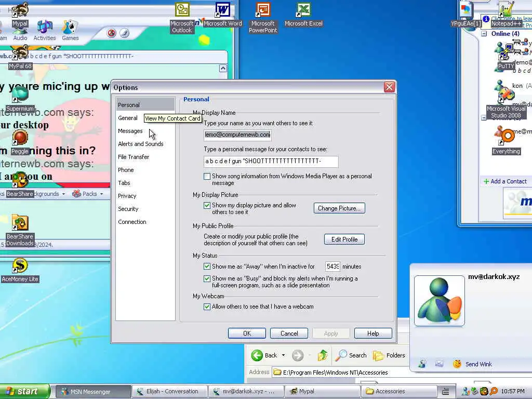Select the Connection options category
The image size is (532, 399).
(132, 222)
